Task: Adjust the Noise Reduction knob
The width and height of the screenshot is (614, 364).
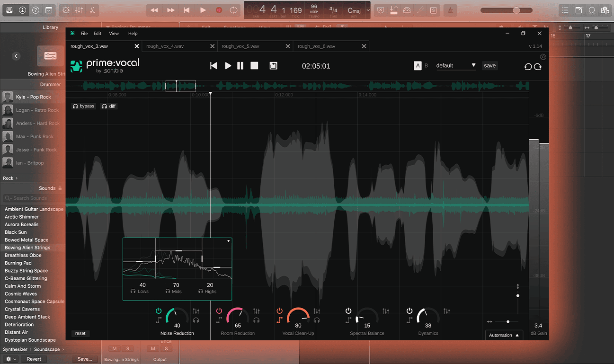Action: (x=177, y=316)
